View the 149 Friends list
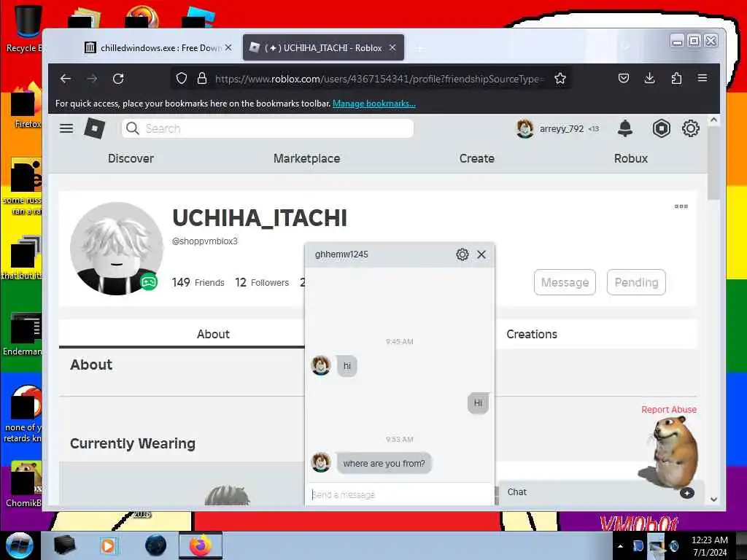The width and height of the screenshot is (747, 560). [198, 282]
